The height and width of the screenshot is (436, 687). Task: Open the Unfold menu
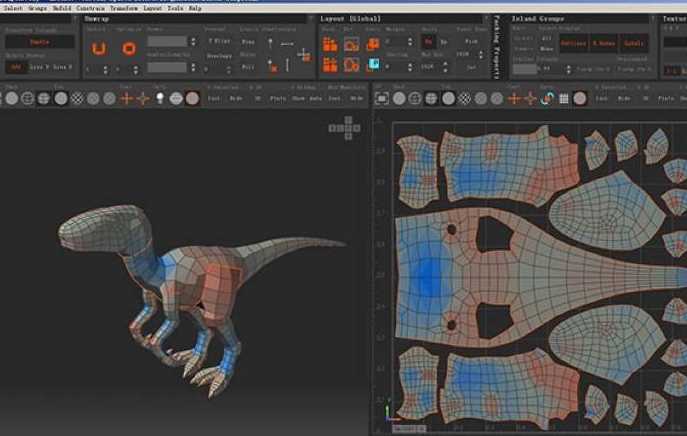[61, 8]
